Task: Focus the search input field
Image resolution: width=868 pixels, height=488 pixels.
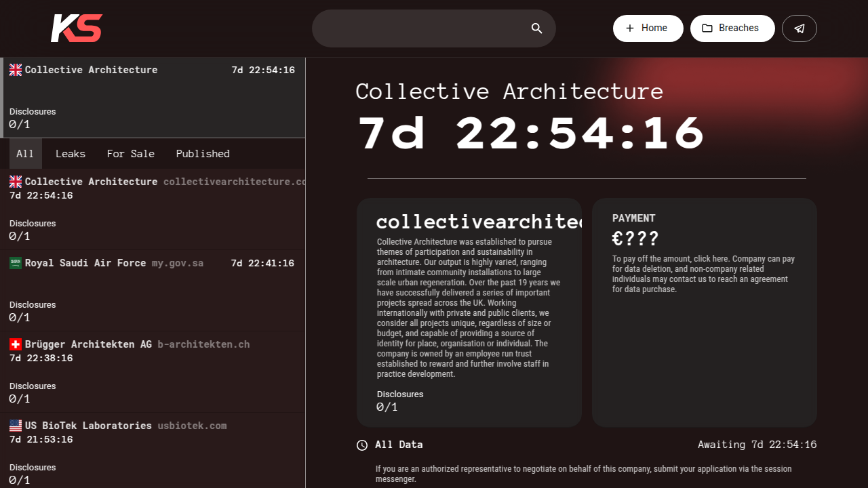Action: [420, 28]
